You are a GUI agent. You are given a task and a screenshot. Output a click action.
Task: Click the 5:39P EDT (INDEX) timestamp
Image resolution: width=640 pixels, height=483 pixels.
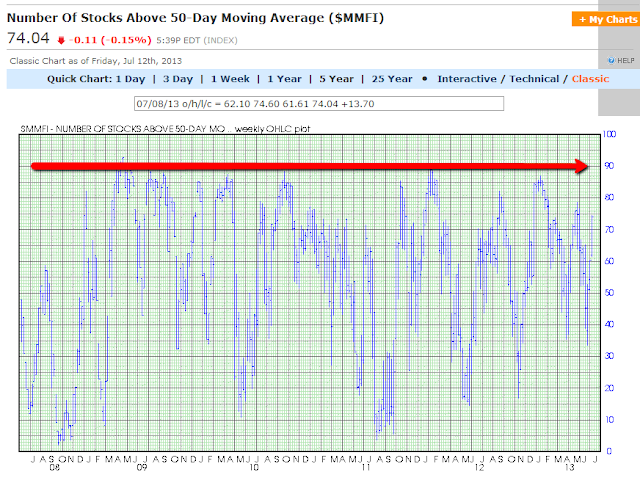pos(197,40)
